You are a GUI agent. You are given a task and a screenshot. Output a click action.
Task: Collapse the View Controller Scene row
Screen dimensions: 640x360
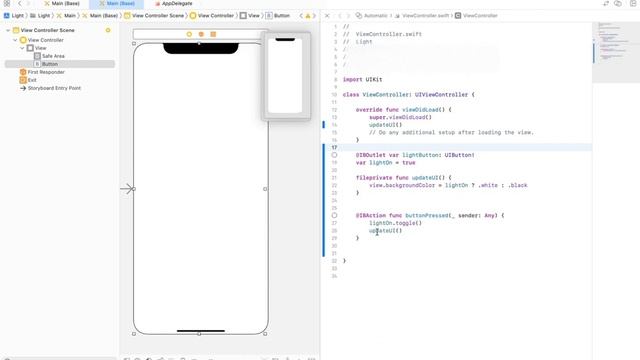click(8, 30)
